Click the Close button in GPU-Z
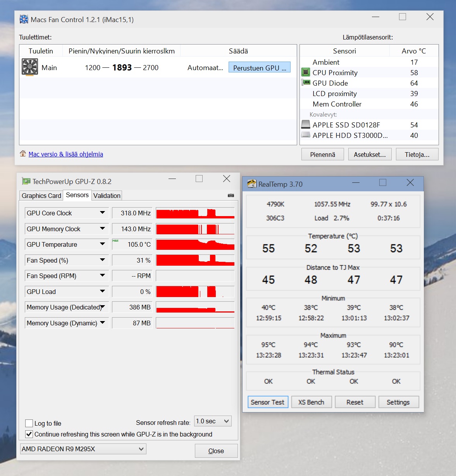The width and height of the screenshot is (456, 476). coord(216,451)
